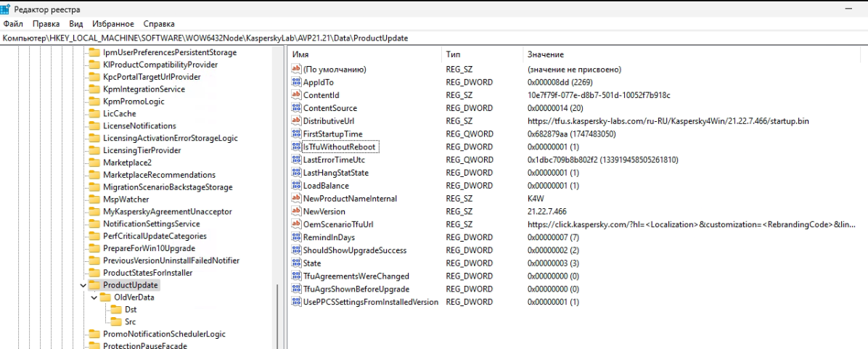Select the ShouldShowUpgradeSuccess value name
Screen dimensions: 868x349
click(x=355, y=250)
